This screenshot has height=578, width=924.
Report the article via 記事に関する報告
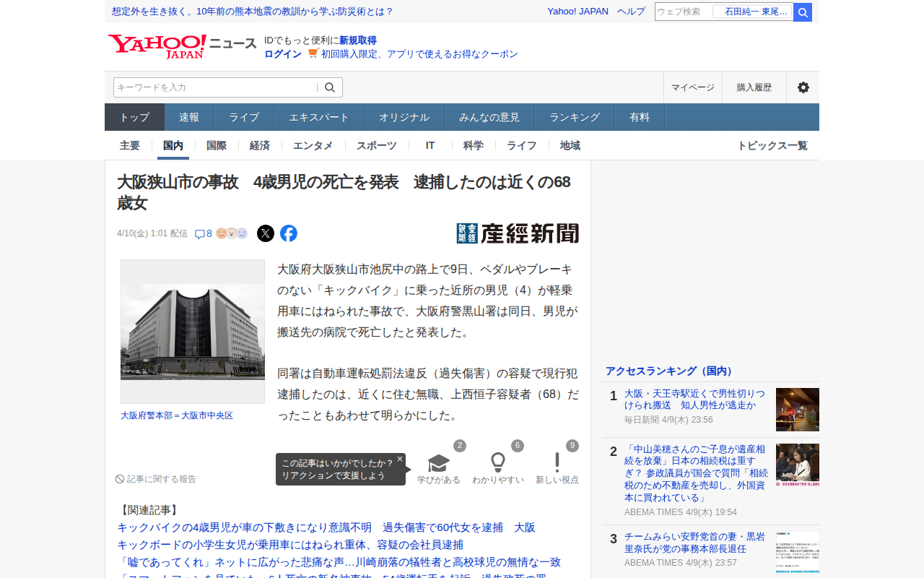[x=156, y=479]
